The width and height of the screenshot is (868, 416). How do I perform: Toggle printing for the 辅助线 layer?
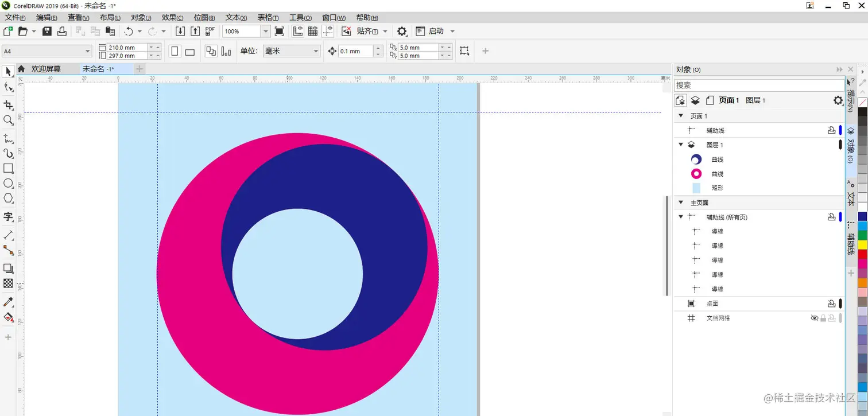(831, 130)
